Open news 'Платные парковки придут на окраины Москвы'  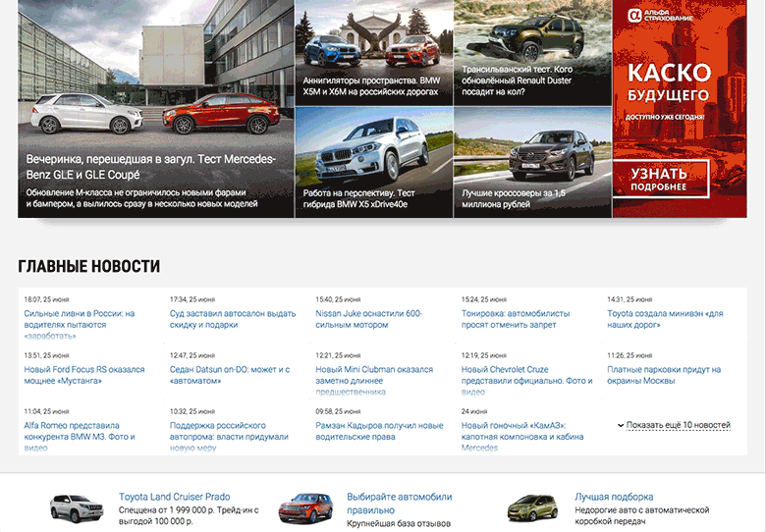664,375
